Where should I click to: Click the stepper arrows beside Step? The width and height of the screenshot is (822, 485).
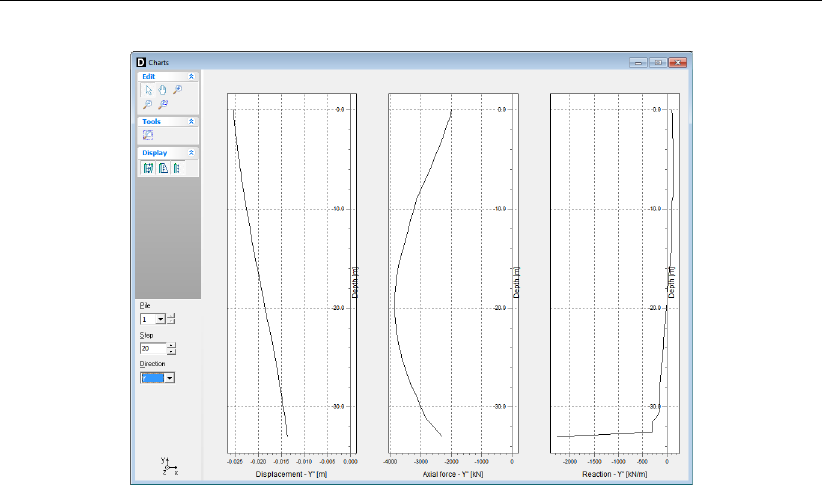(x=171, y=348)
